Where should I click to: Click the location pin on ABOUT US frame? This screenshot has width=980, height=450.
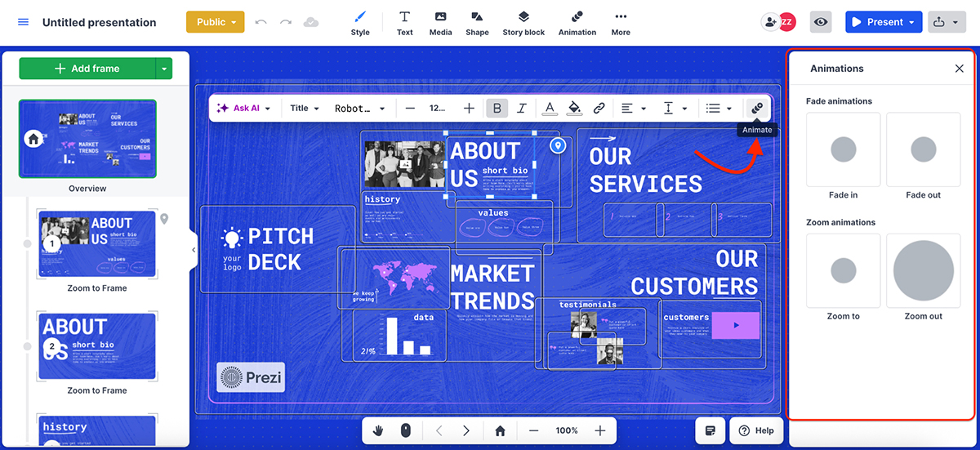pos(558,145)
